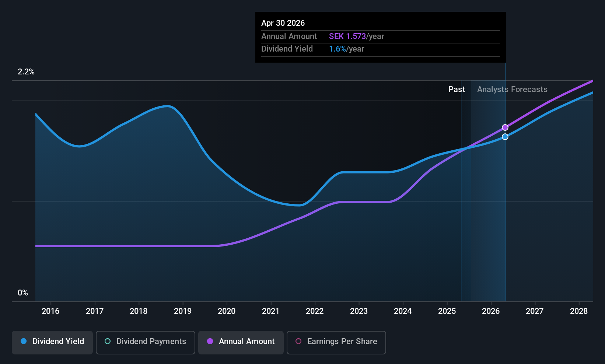Image resolution: width=605 pixels, height=364 pixels.
Task: Click the 1.6%/year dividend yield tooltip value
Action: [346, 49]
